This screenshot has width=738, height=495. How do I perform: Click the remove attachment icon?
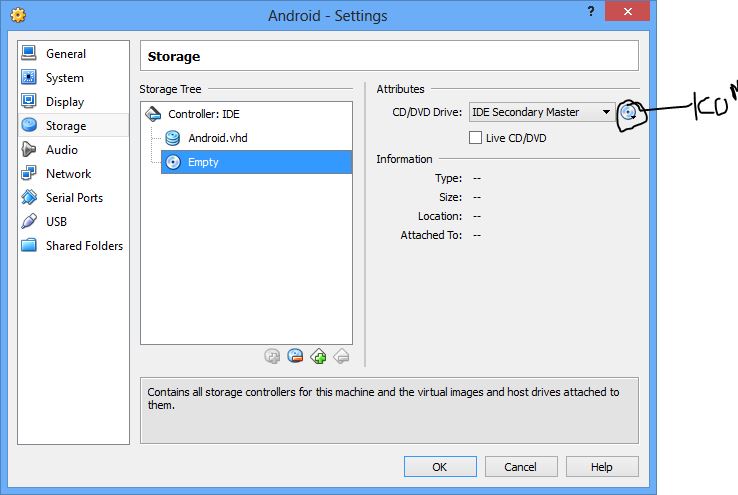pos(295,356)
